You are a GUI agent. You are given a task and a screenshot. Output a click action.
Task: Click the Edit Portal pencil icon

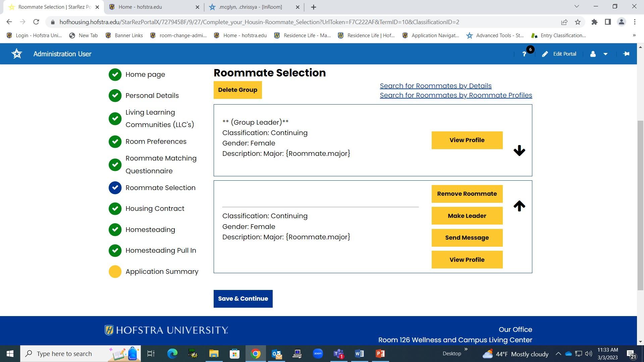coord(545,54)
